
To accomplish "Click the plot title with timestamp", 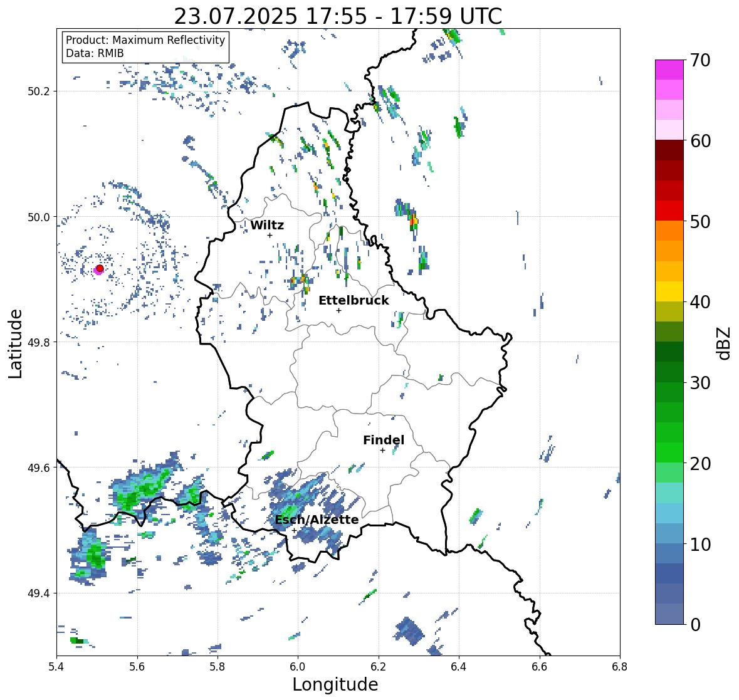I will click(x=338, y=16).
